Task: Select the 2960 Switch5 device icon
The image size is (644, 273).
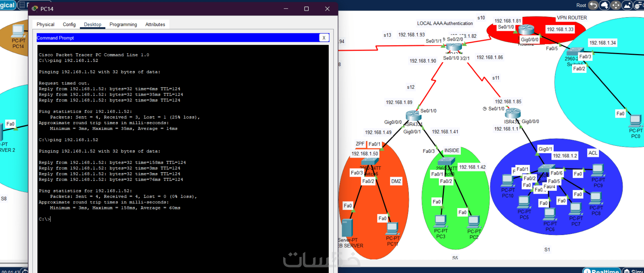Action: (x=575, y=52)
